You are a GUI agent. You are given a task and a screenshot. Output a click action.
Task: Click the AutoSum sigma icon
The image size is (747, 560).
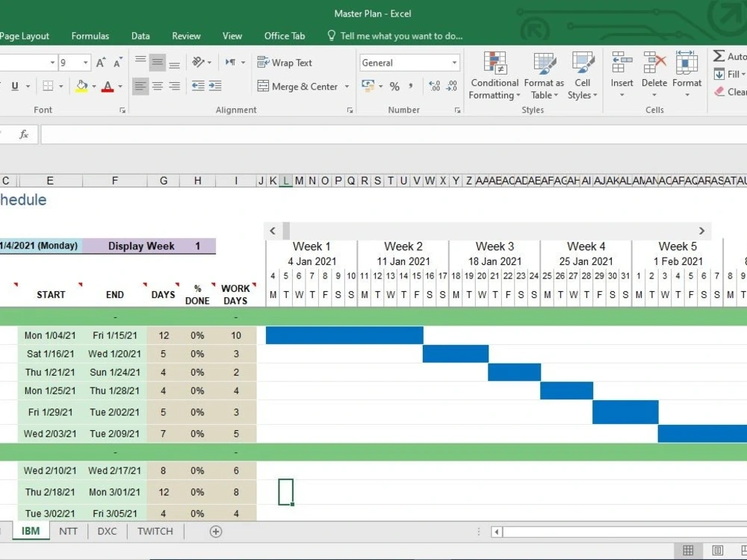[x=719, y=56]
